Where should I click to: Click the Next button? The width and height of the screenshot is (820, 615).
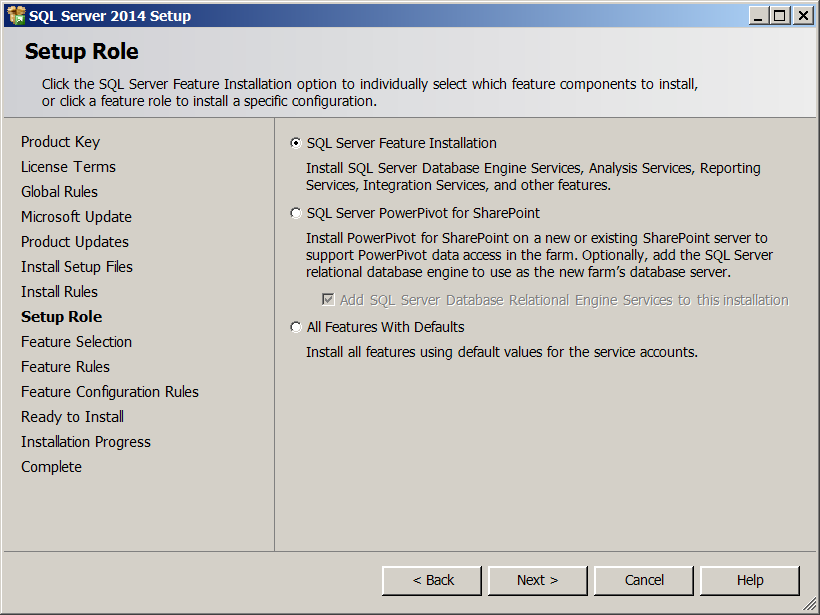[x=537, y=580]
